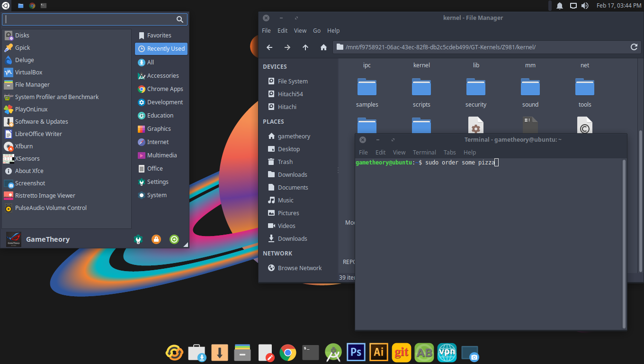Open the VPN app in the dock
This screenshot has width=644, height=364.
(x=447, y=353)
